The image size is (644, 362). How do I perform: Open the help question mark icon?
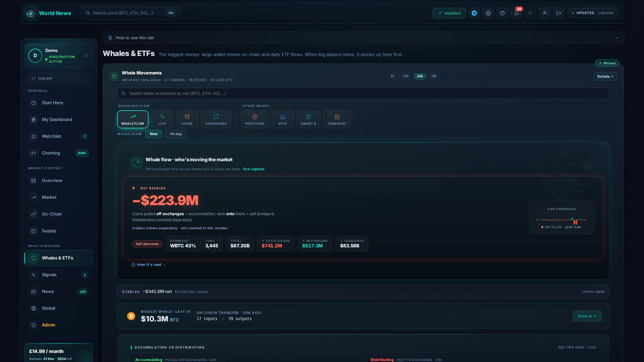502,13
